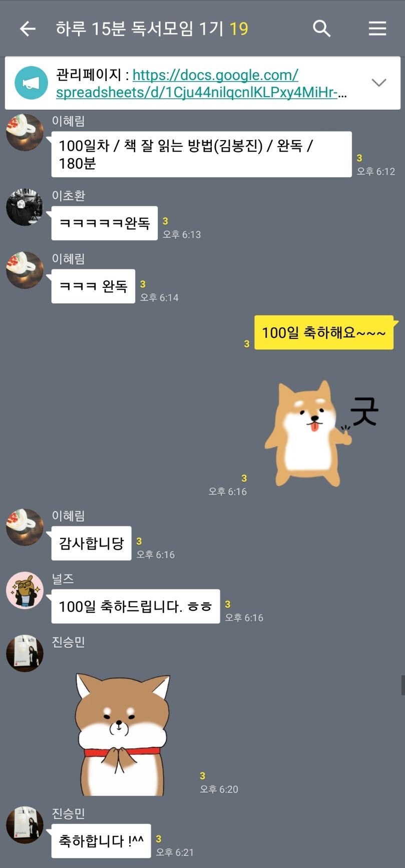Tap the chat room title 하루 15분 독서모임 1기
The image size is (405, 868).
coord(140,29)
